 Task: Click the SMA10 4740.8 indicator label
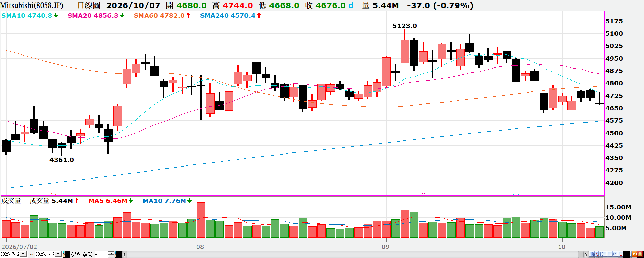coord(27,16)
